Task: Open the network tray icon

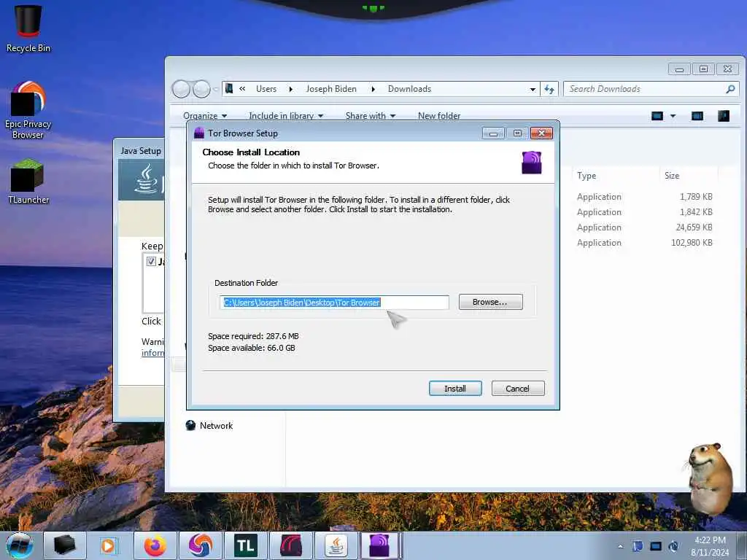Action: 656,546
